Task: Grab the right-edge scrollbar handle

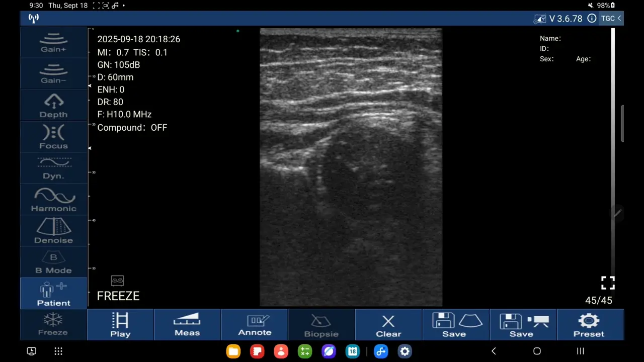Action: pos(622,123)
